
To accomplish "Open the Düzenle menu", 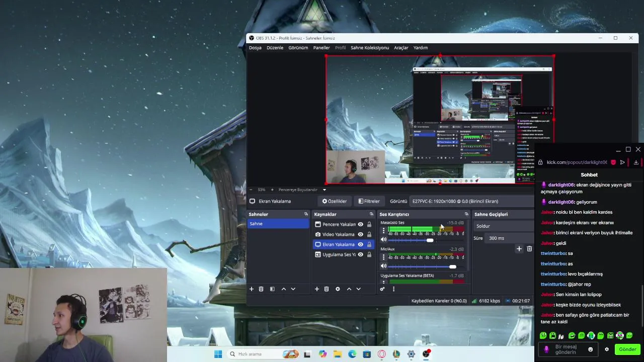I will tap(275, 48).
